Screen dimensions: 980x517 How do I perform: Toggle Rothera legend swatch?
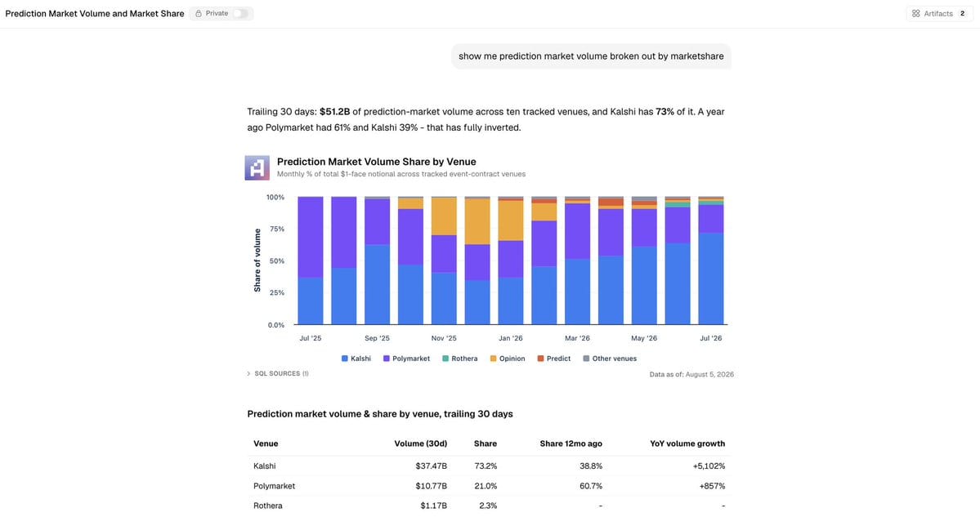(445, 359)
